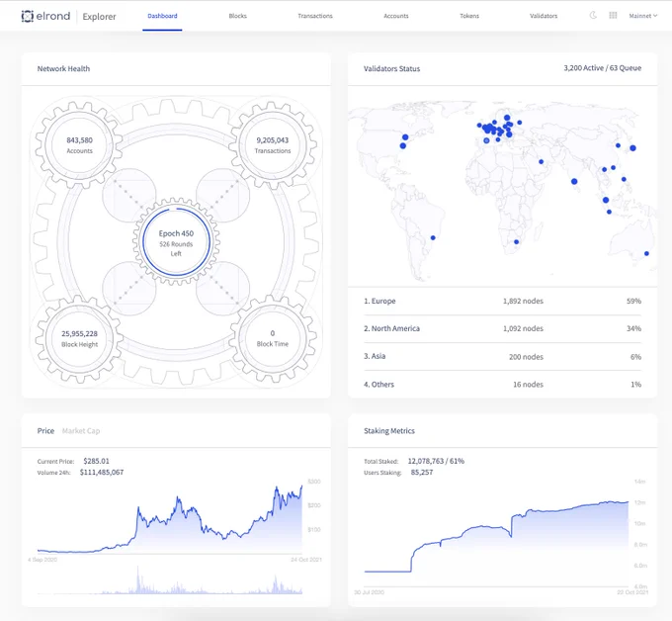The image size is (672, 621).
Task: Select the Europe nodes row
Action: coord(502,301)
